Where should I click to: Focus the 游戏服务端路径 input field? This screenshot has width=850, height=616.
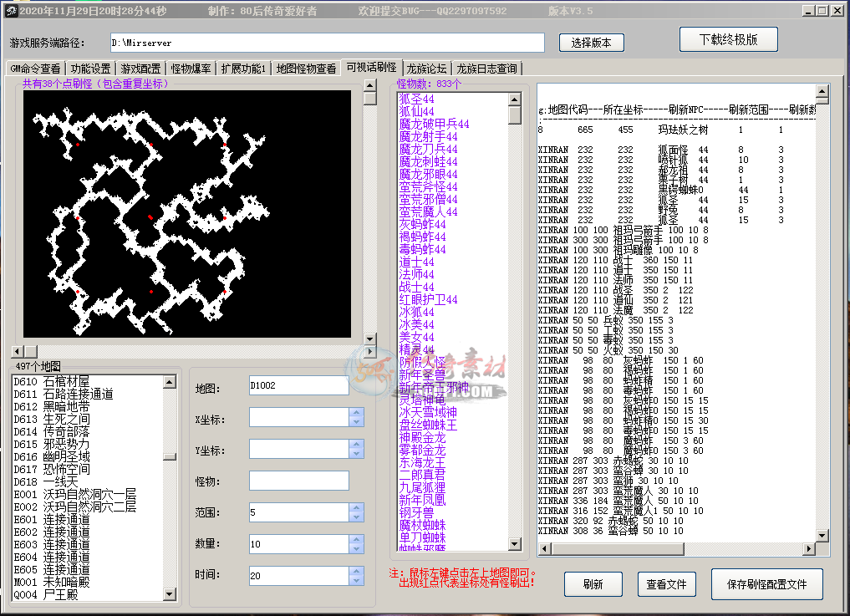pyautogui.click(x=328, y=43)
